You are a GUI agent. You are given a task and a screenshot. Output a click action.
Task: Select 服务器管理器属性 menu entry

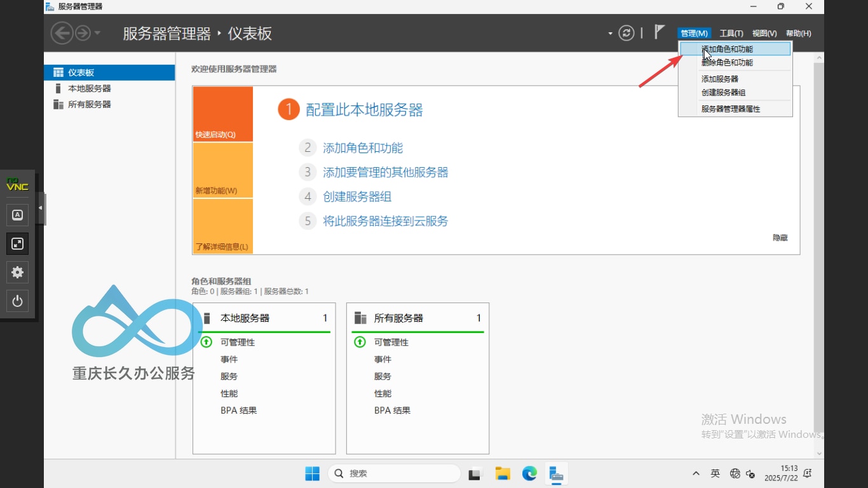pyautogui.click(x=735, y=109)
